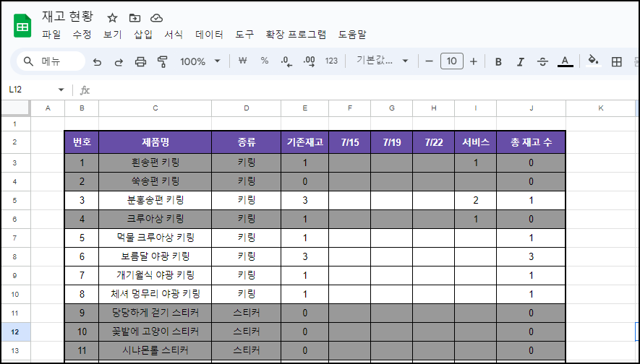The image size is (640, 364).
Task: Apply won currency format
Action: pyautogui.click(x=243, y=61)
